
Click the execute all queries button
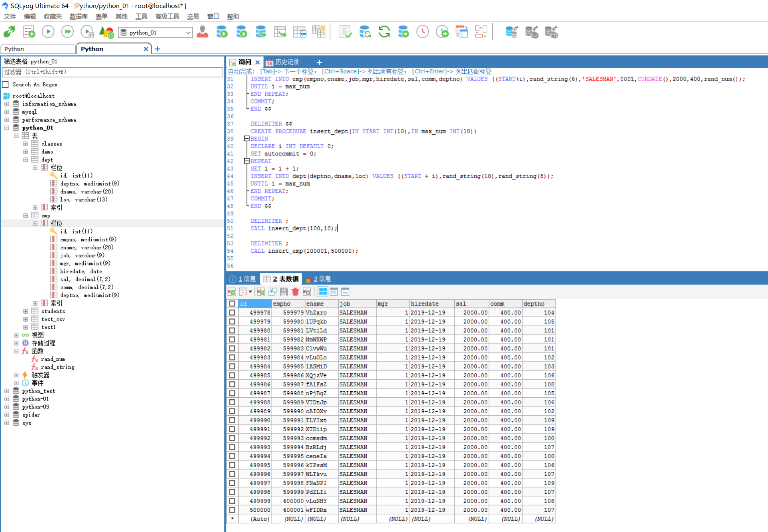pos(67,31)
